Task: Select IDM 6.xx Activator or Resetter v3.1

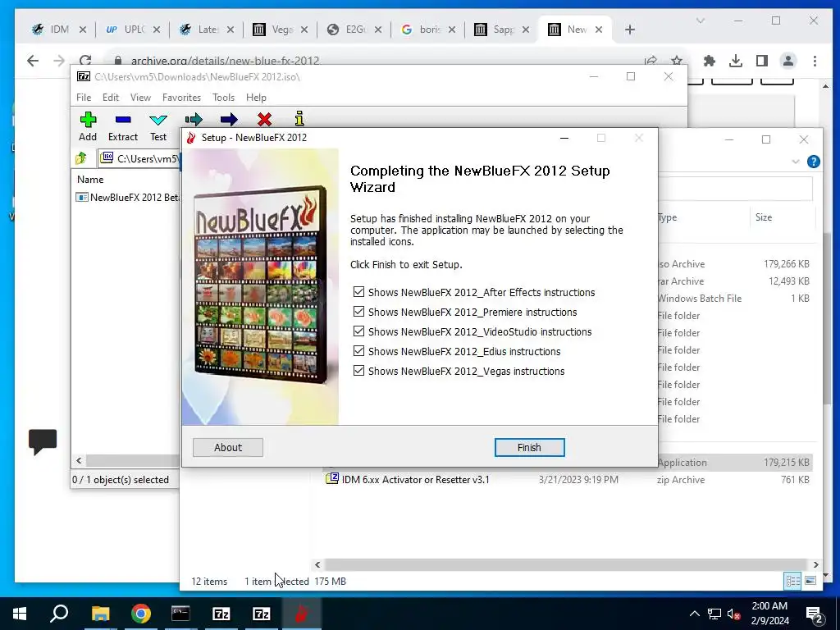Action: [x=415, y=479]
